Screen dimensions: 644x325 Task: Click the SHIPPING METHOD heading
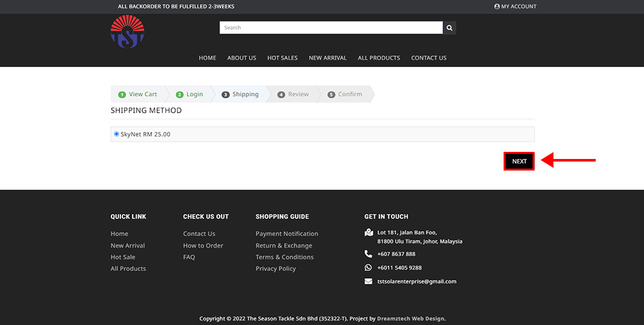(146, 111)
